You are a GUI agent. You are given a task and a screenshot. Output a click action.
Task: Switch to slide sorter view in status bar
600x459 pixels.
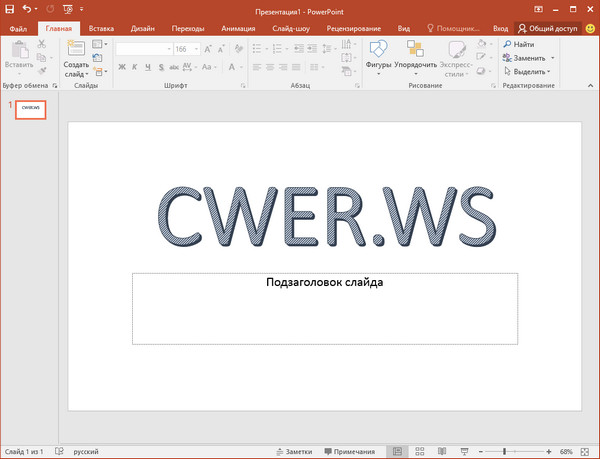pyautogui.click(x=418, y=451)
